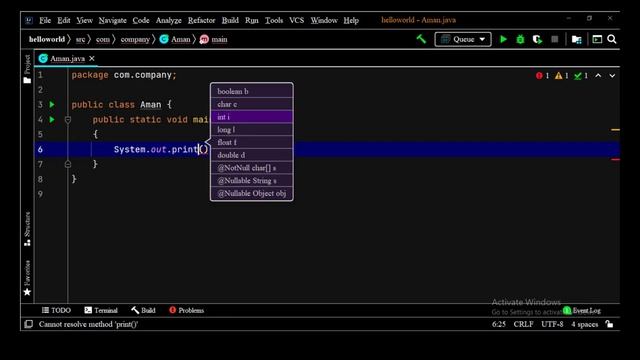Change UTF-8 file encoding
640x360 pixels.
click(x=552, y=324)
